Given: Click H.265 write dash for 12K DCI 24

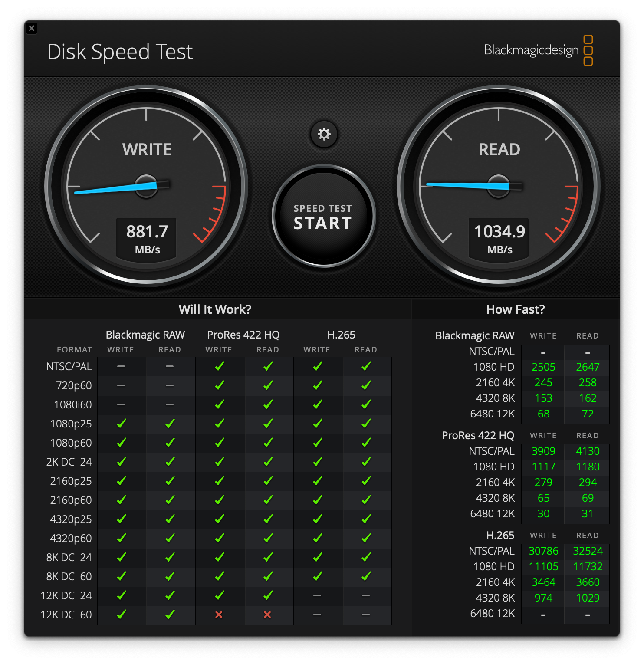Looking at the screenshot, I should point(317,595).
